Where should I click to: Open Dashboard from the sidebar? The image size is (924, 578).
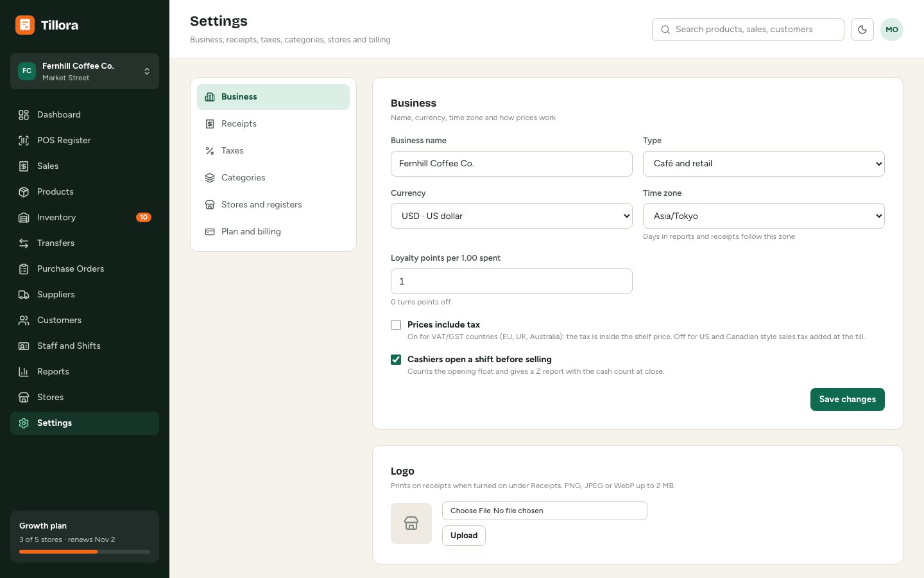click(85, 115)
